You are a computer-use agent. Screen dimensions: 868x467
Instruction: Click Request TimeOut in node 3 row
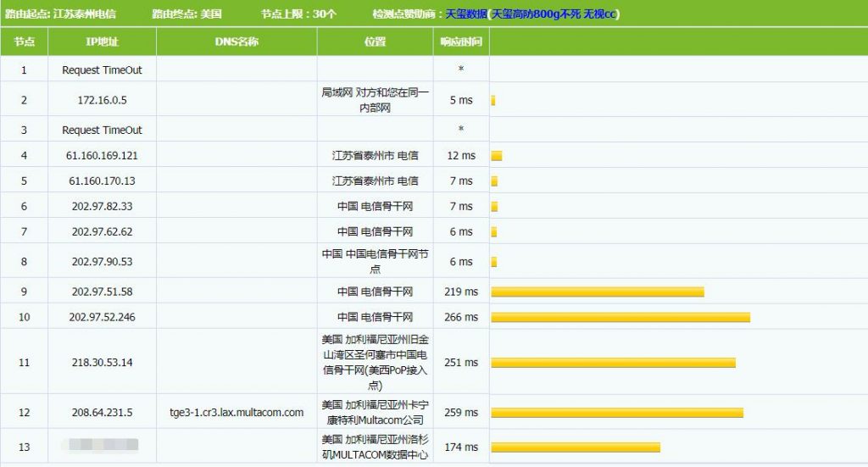102,130
